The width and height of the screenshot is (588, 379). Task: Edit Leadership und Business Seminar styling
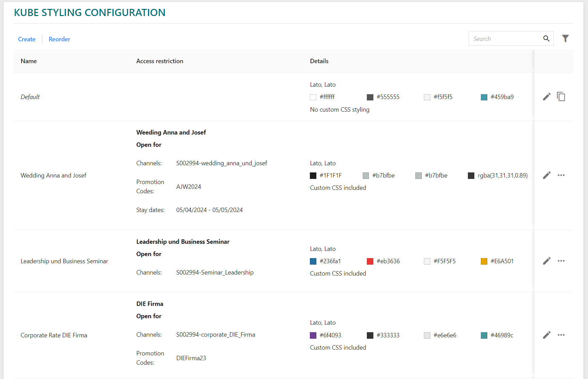(547, 261)
